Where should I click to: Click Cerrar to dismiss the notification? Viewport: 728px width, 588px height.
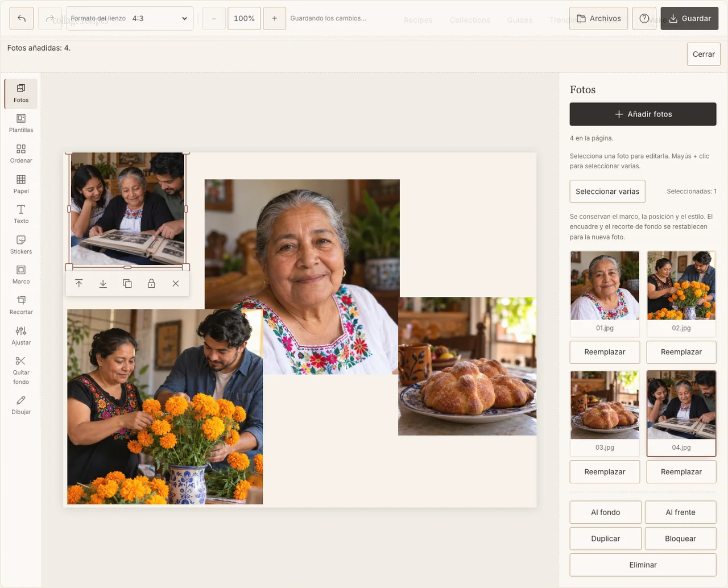pos(704,54)
